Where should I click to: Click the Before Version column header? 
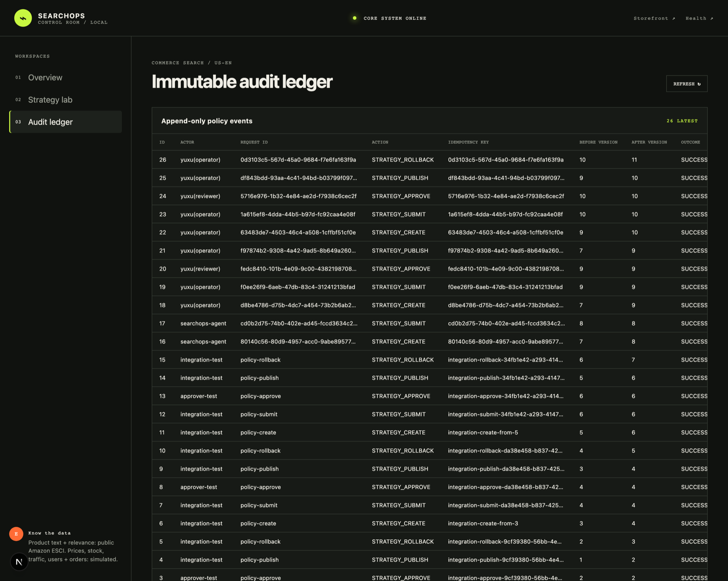point(598,142)
